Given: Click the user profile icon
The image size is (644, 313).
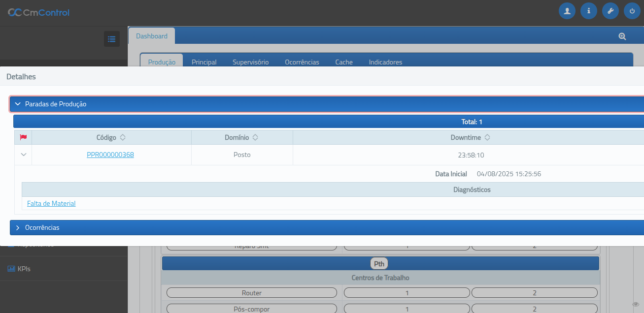Looking at the screenshot, I should pos(567,11).
